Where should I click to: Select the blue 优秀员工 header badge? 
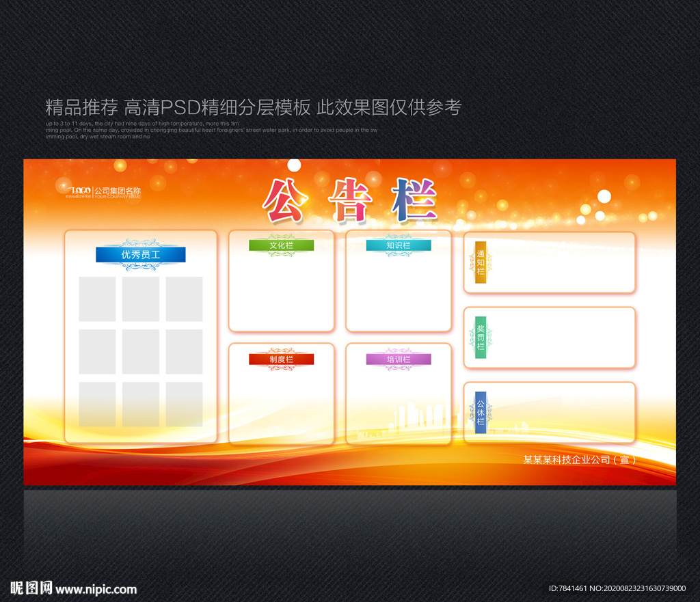pyautogui.click(x=142, y=255)
